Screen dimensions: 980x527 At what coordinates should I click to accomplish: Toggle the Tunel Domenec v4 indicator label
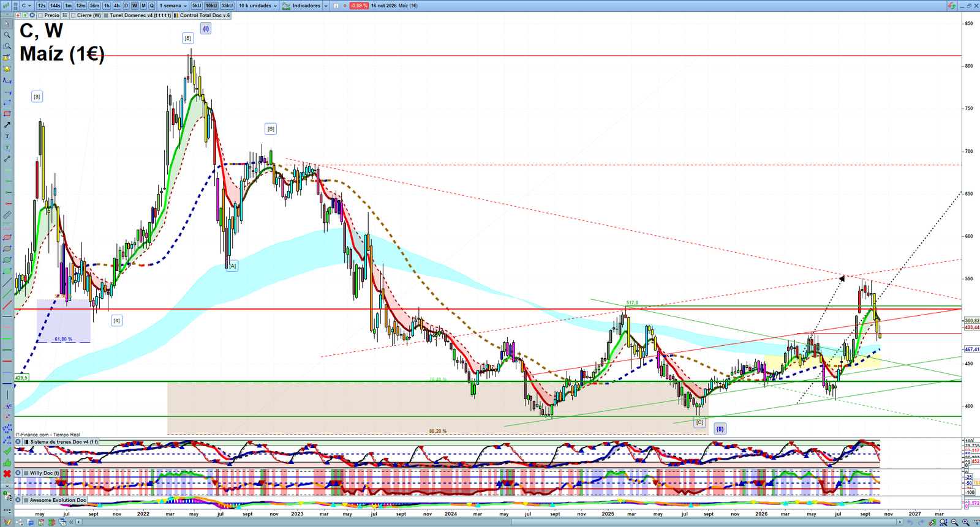(137, 15)
